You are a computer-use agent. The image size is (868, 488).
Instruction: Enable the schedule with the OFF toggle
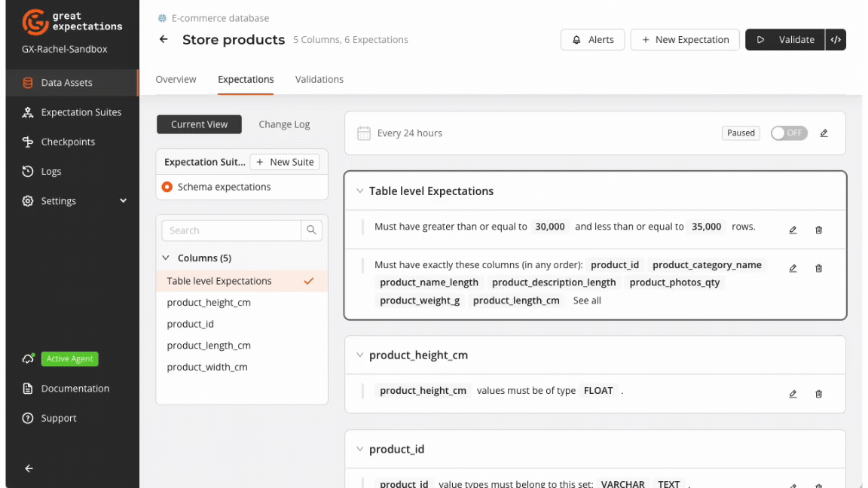[788, 133]
